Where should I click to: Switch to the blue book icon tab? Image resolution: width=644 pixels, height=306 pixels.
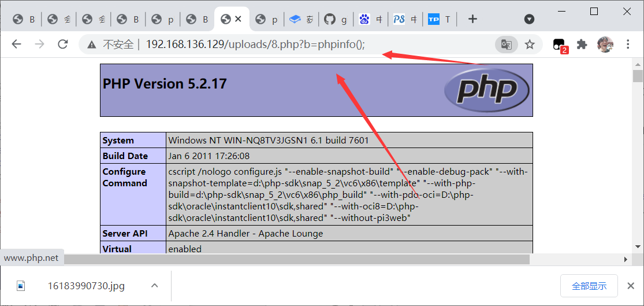pyautogui.click(x=301, y=19)
